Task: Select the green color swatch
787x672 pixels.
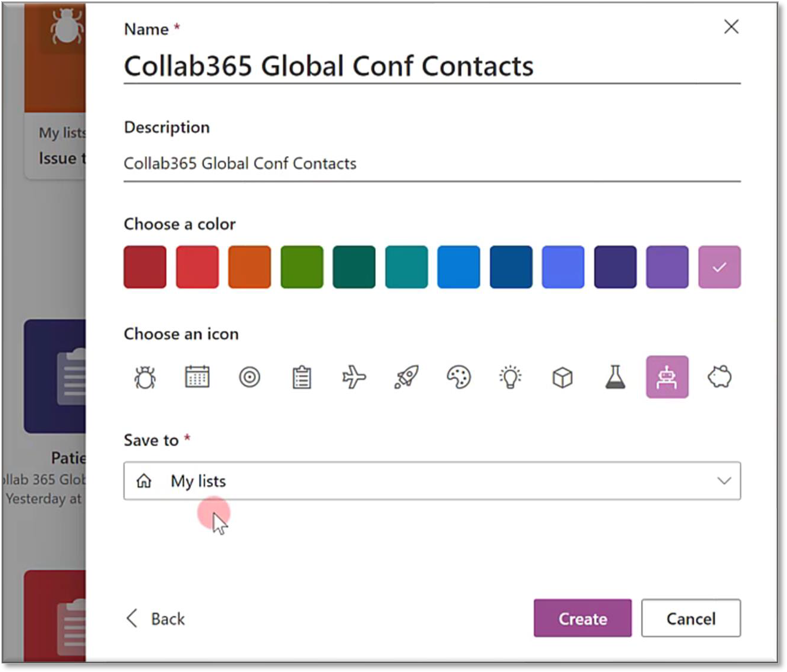Action: pos(302,267)
